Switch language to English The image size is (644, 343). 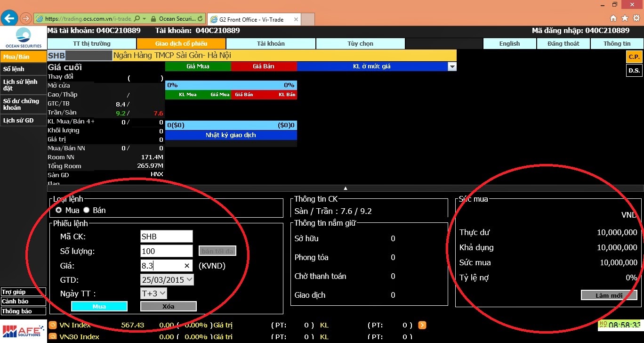(509, 43)
